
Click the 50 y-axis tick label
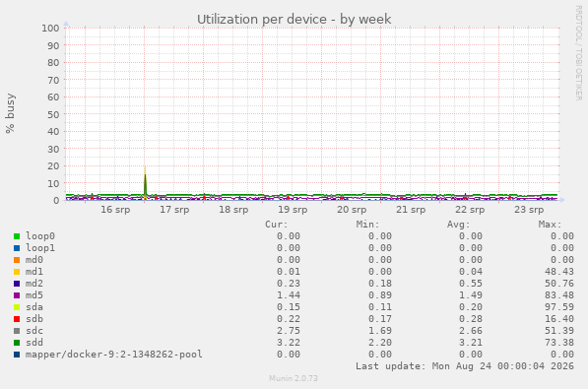53,114
